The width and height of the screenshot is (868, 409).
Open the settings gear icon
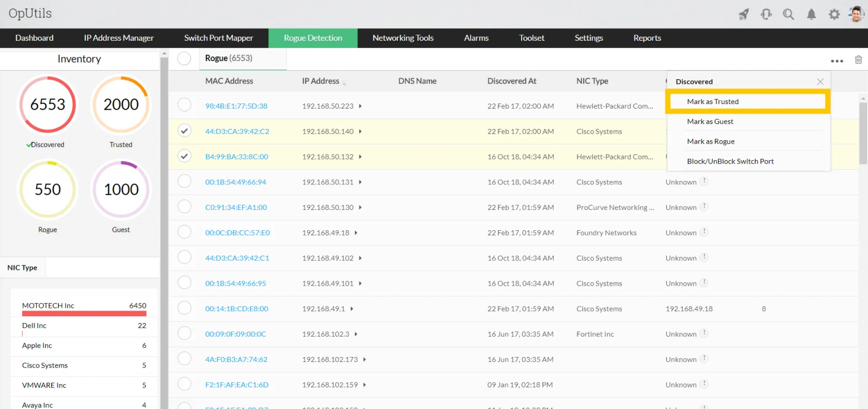point(834,14)
